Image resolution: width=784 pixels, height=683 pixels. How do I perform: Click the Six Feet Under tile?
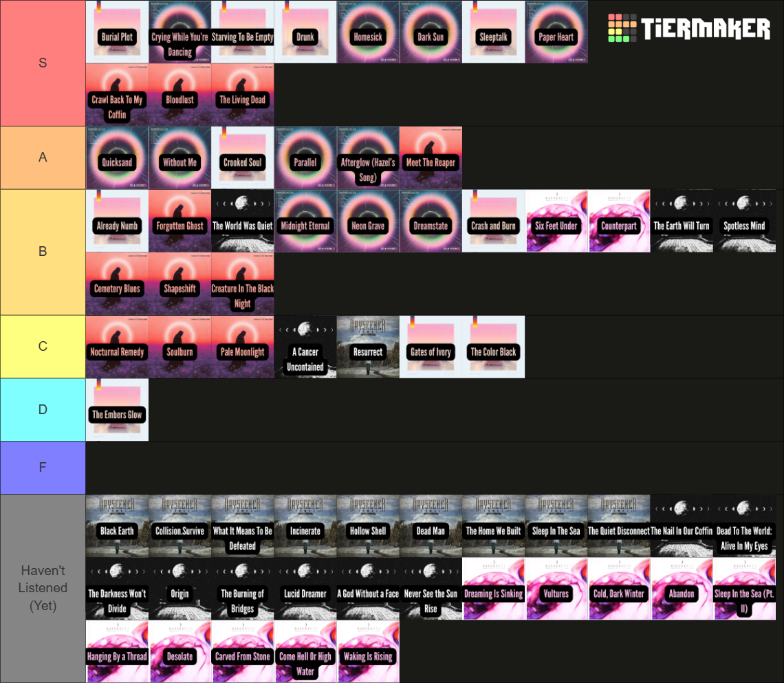coord(556,221)
